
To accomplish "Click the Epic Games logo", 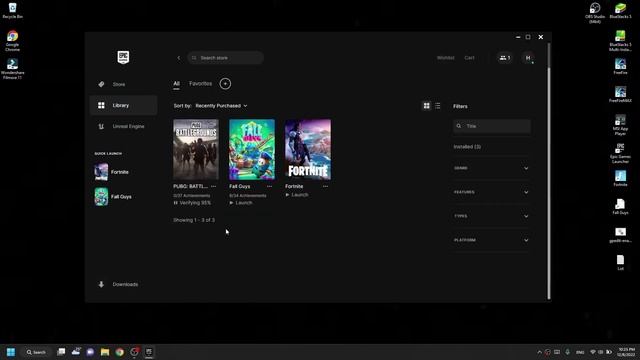I will [123, 58].
